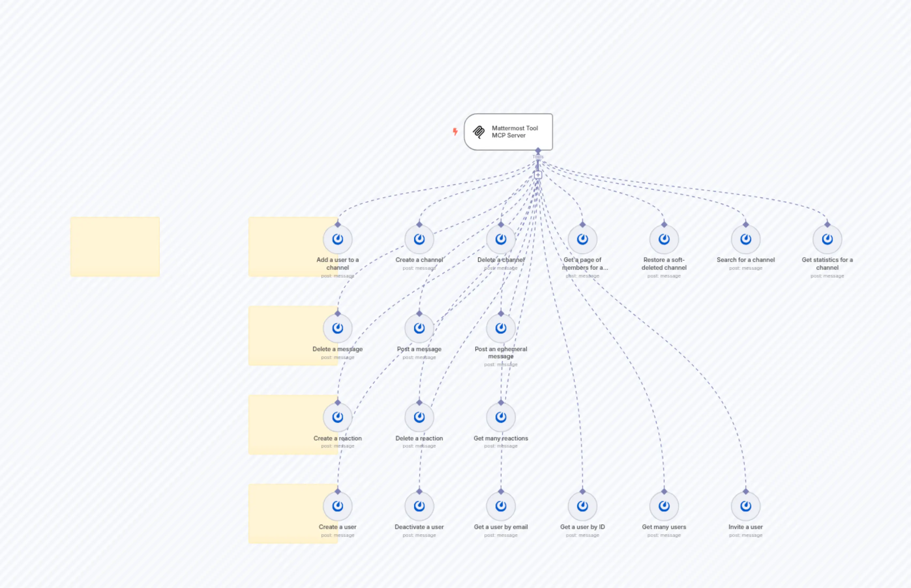Select the 'Post a message' node icon
This screenshot has height=588, width=911.
pos(419,328)
